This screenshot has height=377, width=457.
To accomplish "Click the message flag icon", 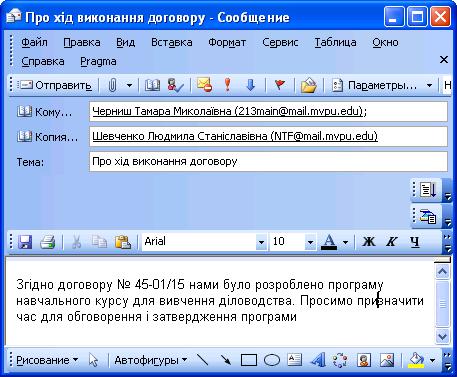I will [280, 85].
